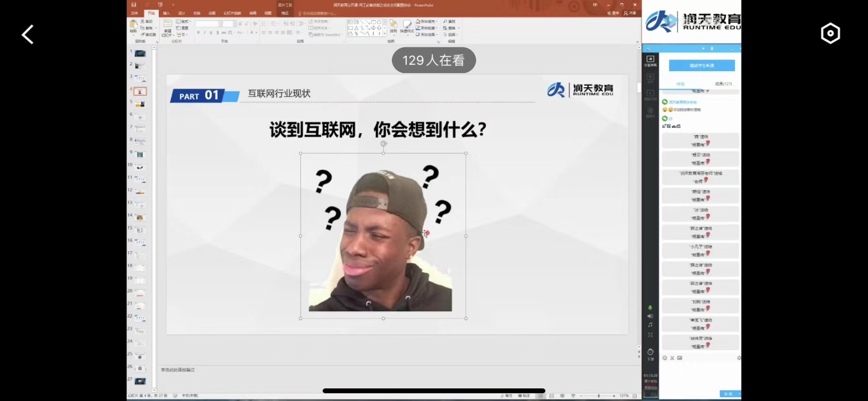Image resolution: width=868 pixels, height=401 pixels.
Task: Select slide 10 thumbnail in slide panel
Action: (140, 167)
